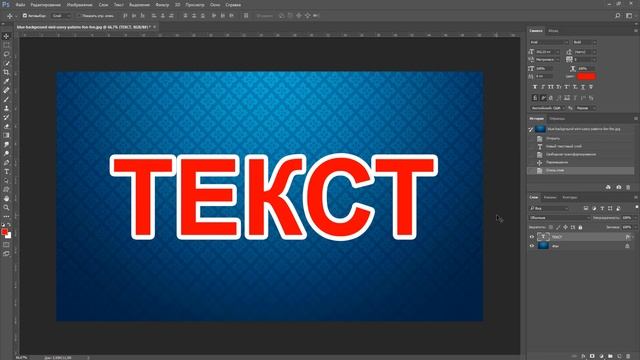Add layer mask using bottom Layers icon

pyautogui.click(x=592, y=356)
